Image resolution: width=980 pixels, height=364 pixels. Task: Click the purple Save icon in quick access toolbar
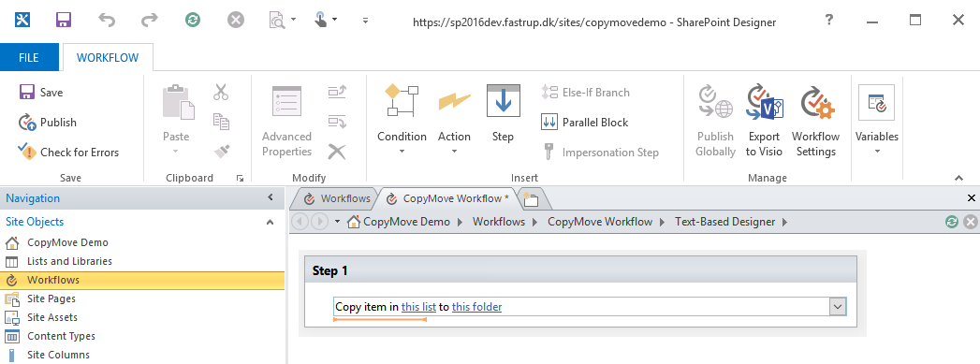(x=64, y=20)
